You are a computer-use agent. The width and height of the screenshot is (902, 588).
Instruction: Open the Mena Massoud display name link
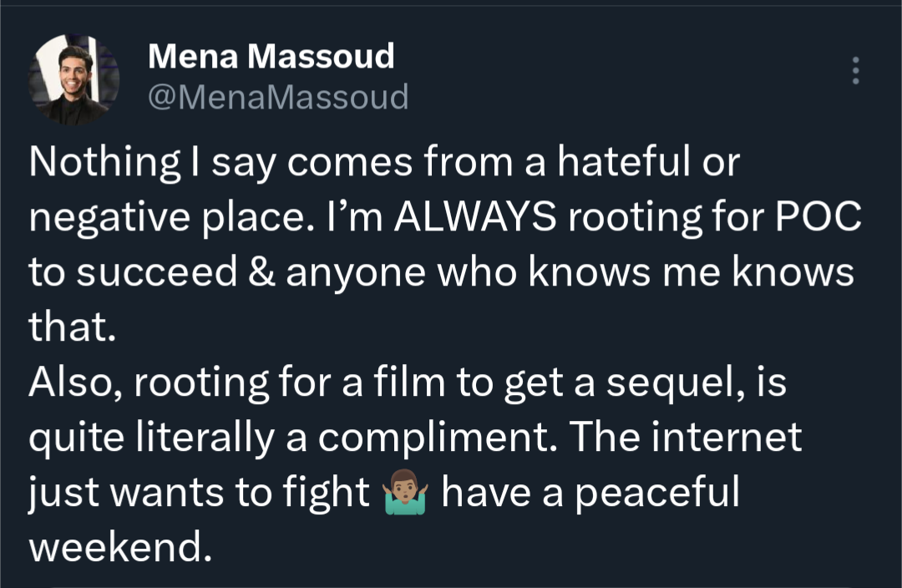tap(271, 57)
